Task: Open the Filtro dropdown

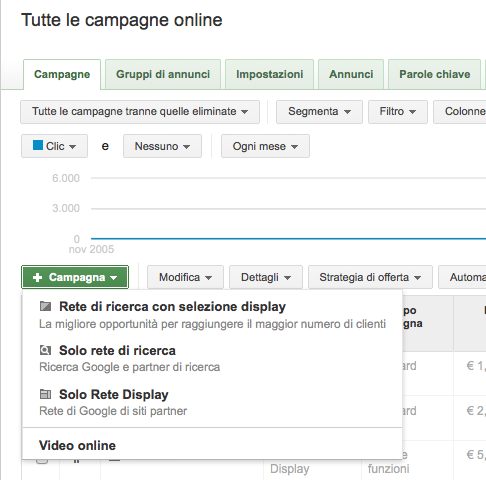Action: point(398,112)
